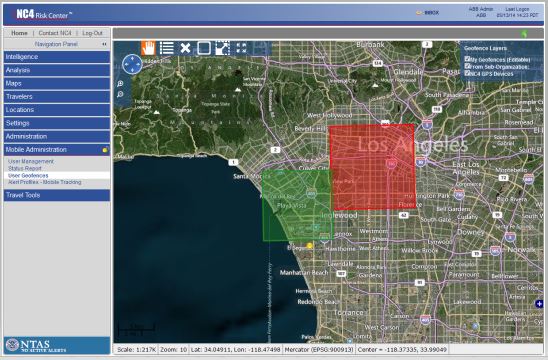Screen dimensions: 548x360
Task: Click the X delete geofence tool
Action: [185, 48]
